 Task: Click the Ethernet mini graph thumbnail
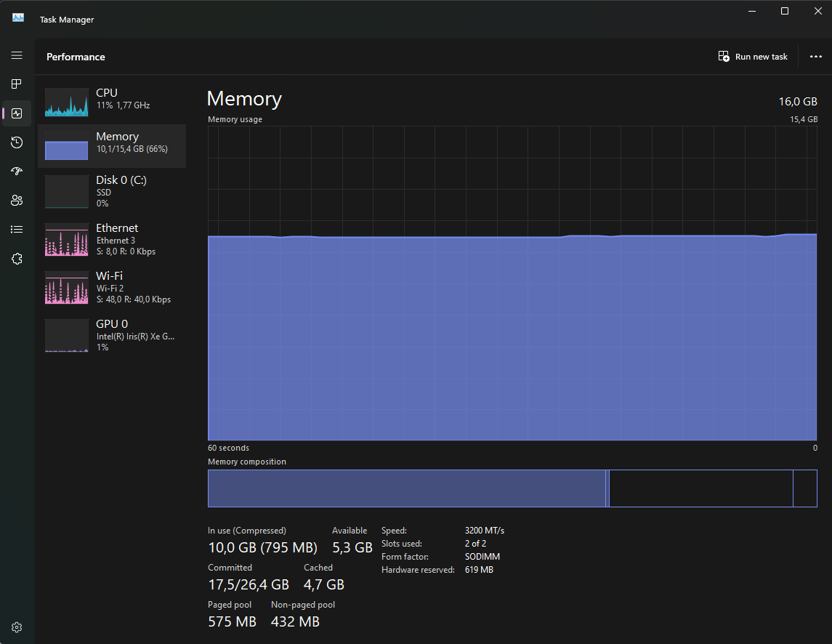point(66,239)
